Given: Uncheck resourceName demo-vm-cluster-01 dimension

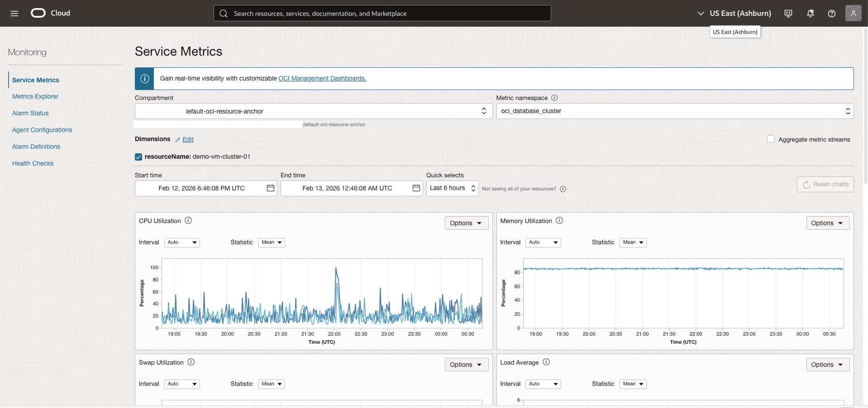Looking at the screenshot, I should click(x=138, y=157).
